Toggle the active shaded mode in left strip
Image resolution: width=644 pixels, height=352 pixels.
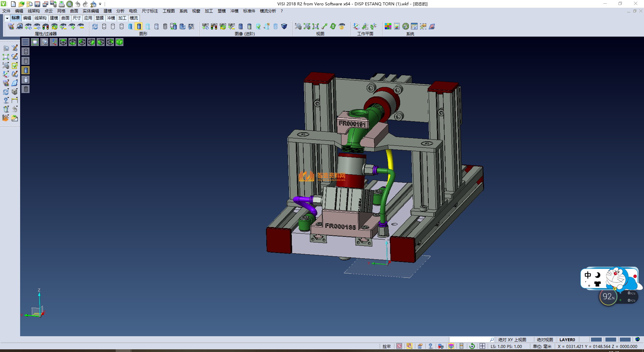click(x=26, y=70)
